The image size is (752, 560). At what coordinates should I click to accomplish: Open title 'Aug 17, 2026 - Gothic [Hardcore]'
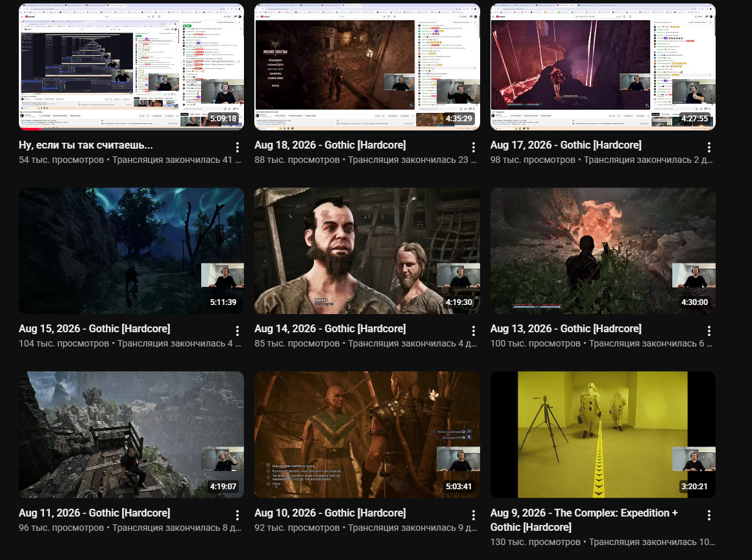(566, 145)
